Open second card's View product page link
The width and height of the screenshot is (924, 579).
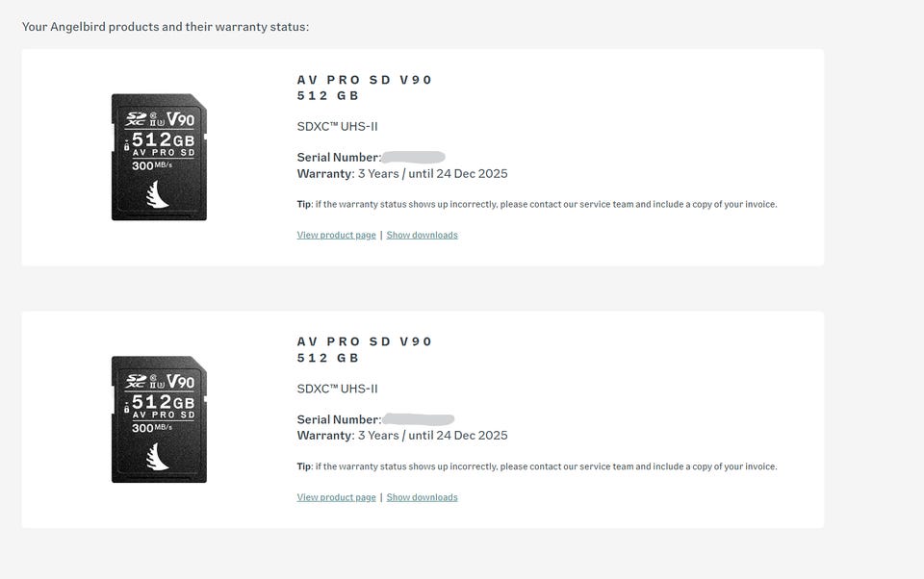click(336, 497)
